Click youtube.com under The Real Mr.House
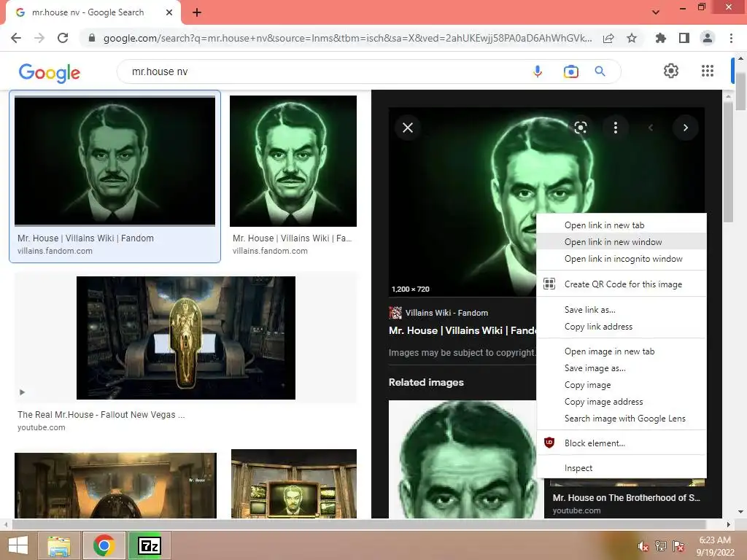747x560 pixels. pos(42,427)
